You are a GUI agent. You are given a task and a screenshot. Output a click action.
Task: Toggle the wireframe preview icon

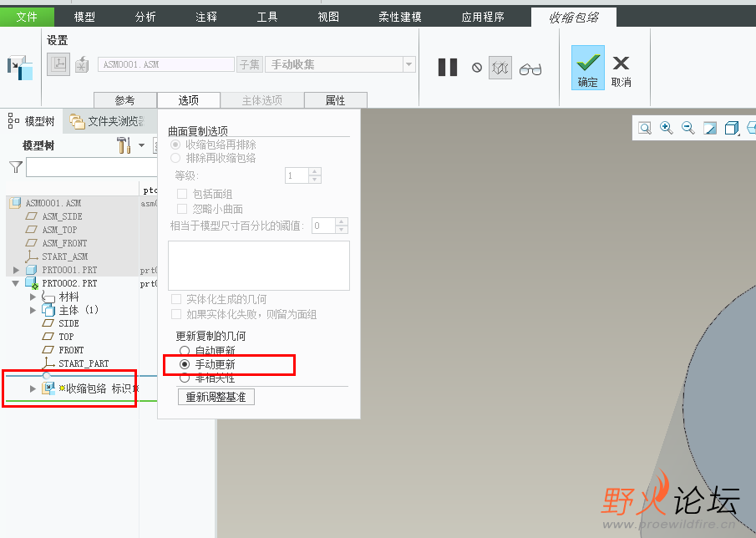tap(500, 68)
